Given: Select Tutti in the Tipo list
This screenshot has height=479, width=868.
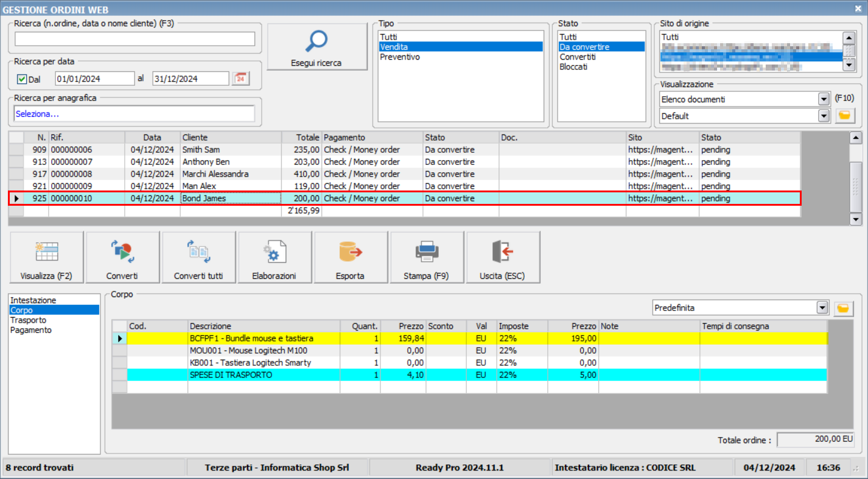Looking at the screenshot, I should (460, 37).
